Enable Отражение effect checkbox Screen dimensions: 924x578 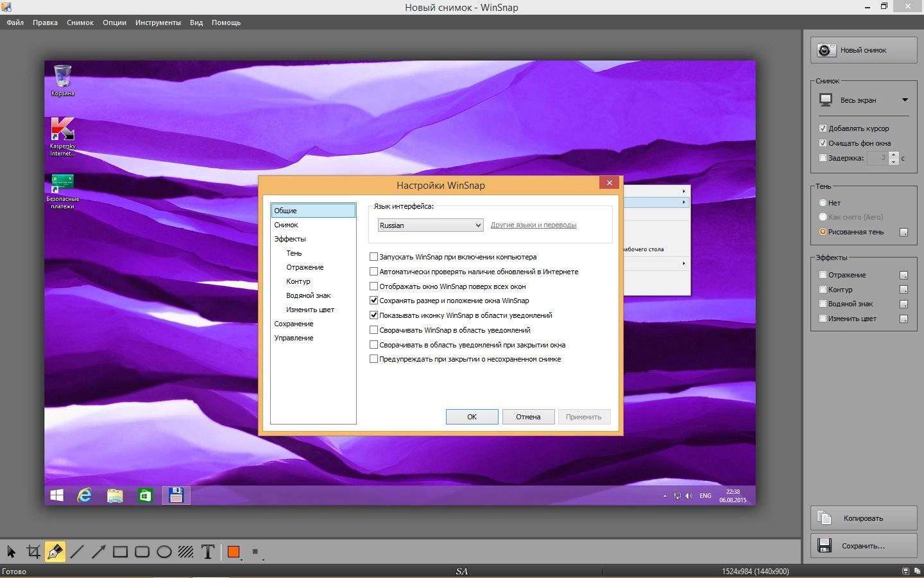(x=823, y=275)
